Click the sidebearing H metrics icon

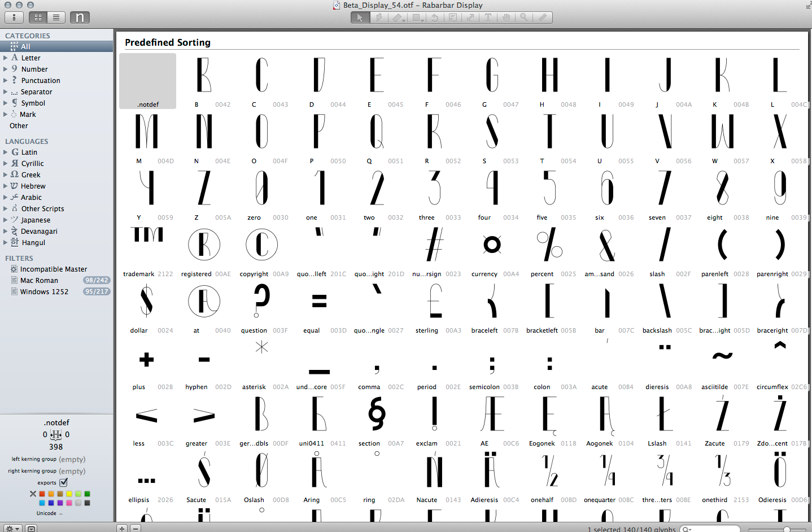[56, 434]
